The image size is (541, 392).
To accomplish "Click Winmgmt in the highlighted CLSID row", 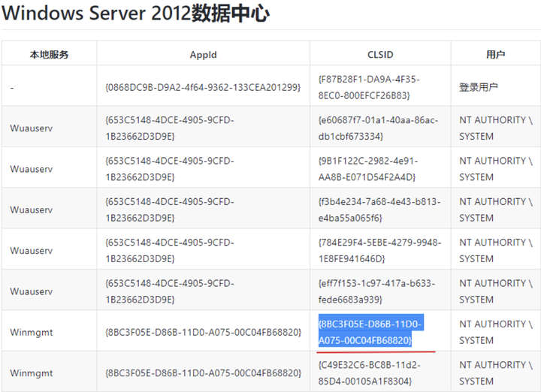I will 32,333.
